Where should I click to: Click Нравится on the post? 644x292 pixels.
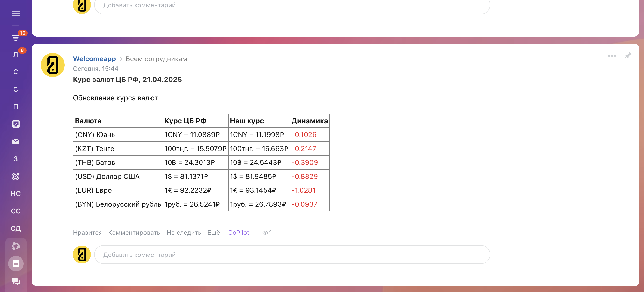tap(87, 233)
